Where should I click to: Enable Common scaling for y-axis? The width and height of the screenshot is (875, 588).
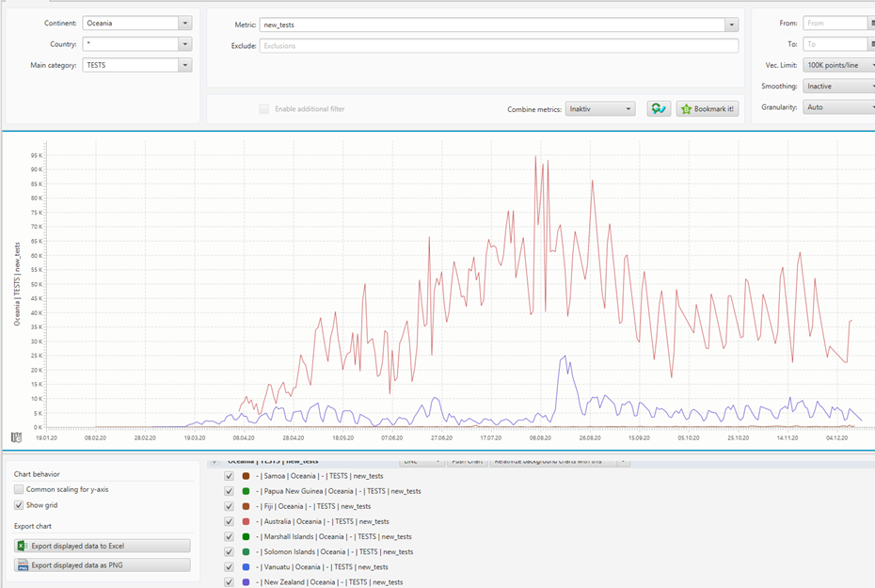click(x=20, y=489)
